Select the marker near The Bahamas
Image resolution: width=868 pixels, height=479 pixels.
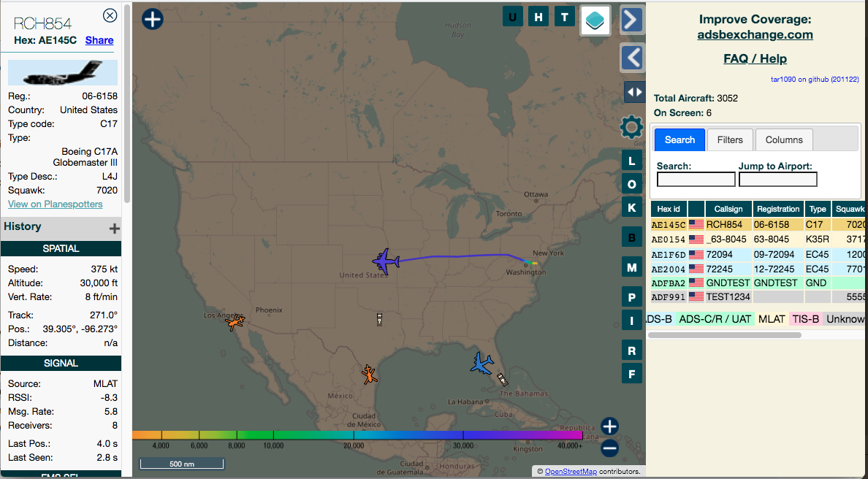[502, 380]
